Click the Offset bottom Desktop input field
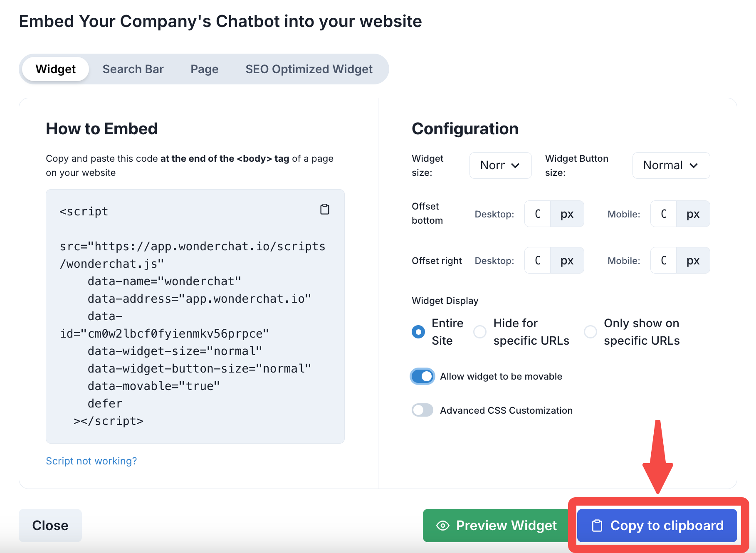 tap(538, 214)
